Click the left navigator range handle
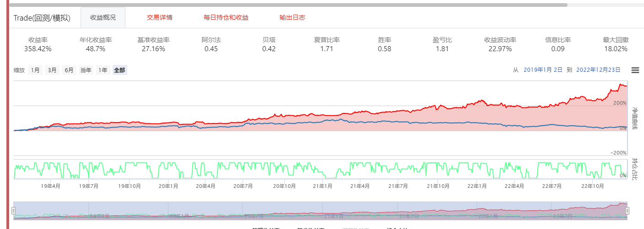The image size is (644, 229). pyautogui.click(x=13, y=211)
